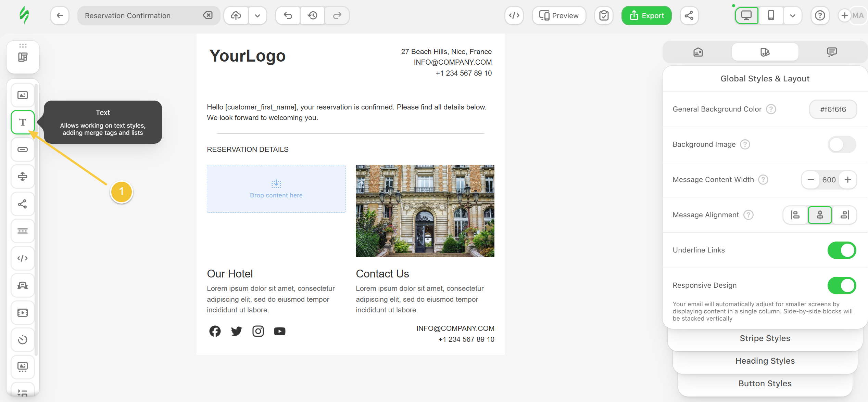The width and height of the screenshot is (868, 402).
Task: Click the Facebook icon in the email
Action: (x=215, y=331)
